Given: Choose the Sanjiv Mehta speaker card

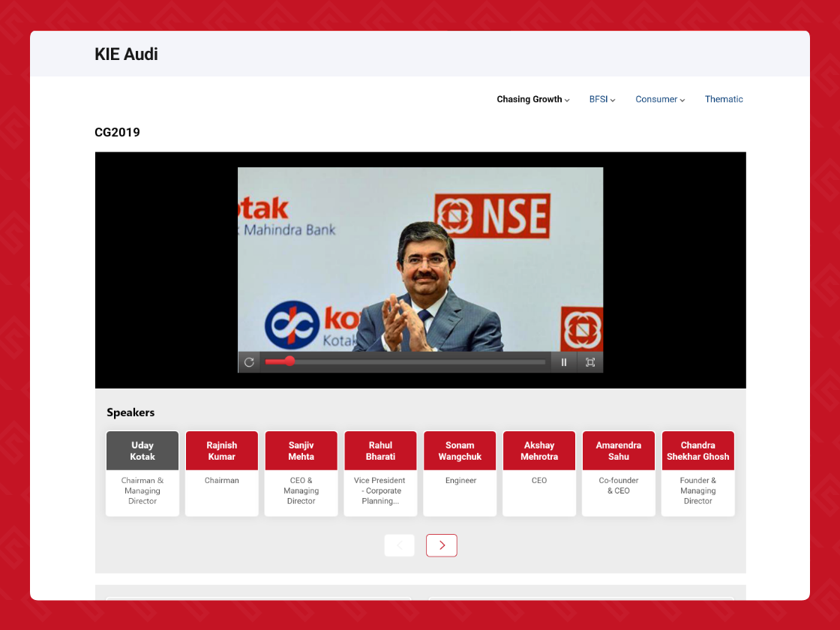Looking at the screenshot, I should (301, 473).
